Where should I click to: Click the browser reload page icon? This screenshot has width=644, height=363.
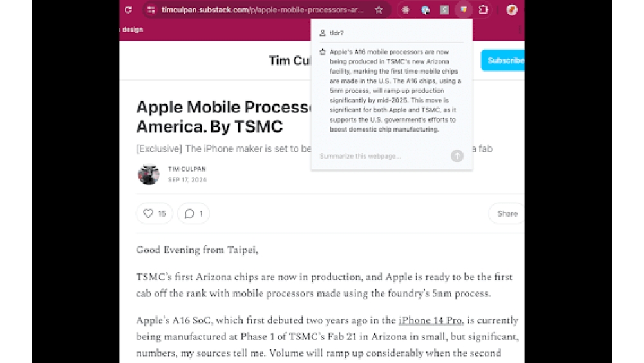tap(128, 10)
